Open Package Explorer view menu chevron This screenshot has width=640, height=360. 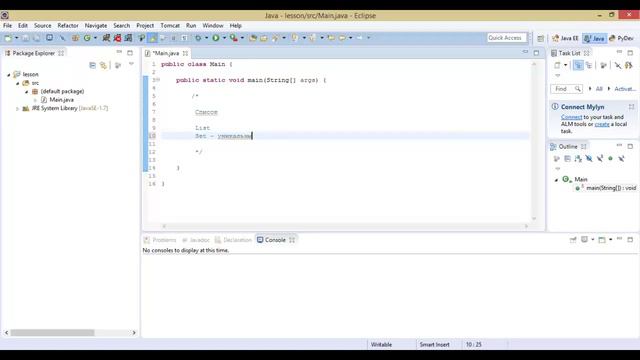pyautogui.click(x=131, y=64)
